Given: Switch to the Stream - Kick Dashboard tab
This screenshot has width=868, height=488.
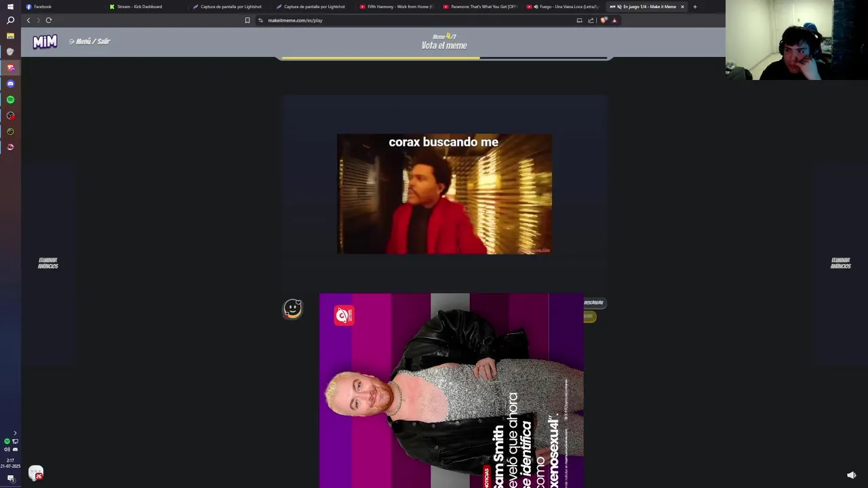Looking at the screenshot, I should (x=146, y=7).
